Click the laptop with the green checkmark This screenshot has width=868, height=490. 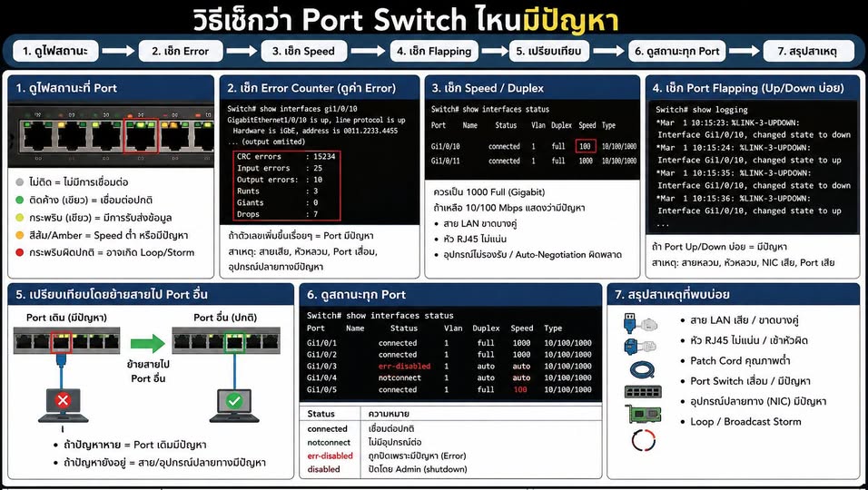(x=234, y=406)
